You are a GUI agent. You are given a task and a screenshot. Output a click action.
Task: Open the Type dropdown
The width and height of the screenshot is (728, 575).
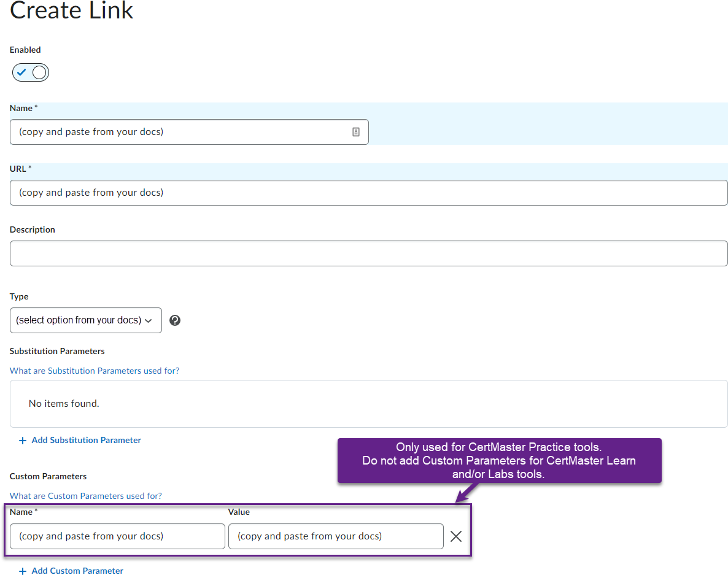(86, 320)
